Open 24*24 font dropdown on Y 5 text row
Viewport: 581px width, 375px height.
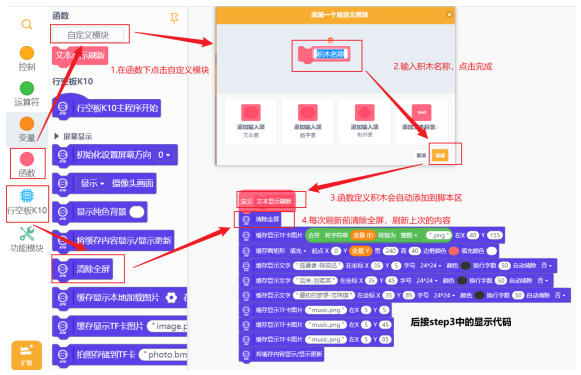click(x=431, y=266)
